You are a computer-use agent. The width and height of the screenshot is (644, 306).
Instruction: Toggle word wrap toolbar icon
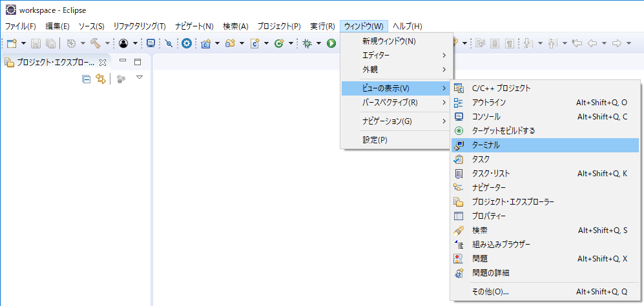[x=480, y=43]
